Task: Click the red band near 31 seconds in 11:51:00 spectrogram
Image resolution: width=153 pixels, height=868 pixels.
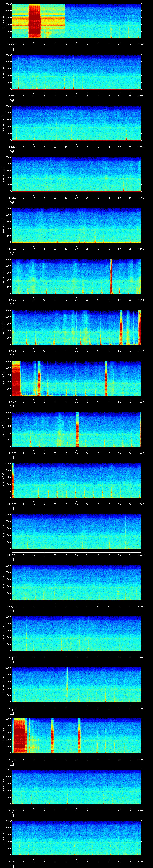Action: click(x=79, y=735)
